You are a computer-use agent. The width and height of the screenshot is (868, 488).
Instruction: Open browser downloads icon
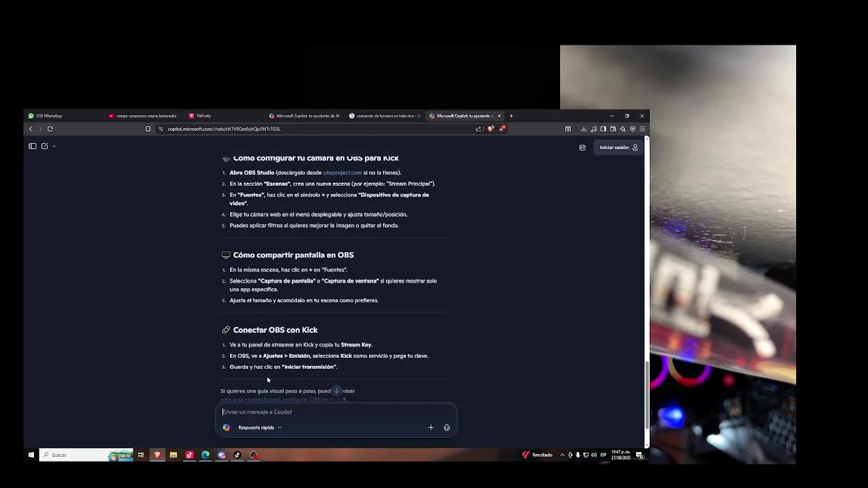pyautogui.click(x=583, y=129)
